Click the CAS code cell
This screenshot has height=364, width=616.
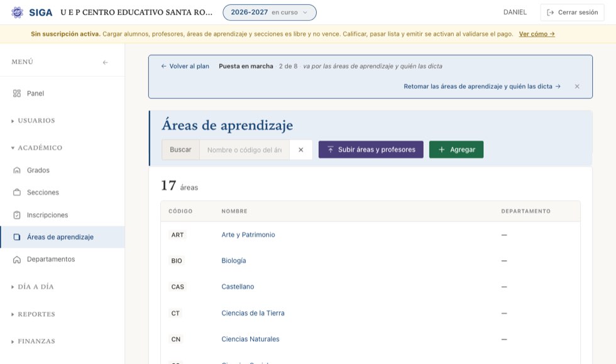(x=177, y=287)
